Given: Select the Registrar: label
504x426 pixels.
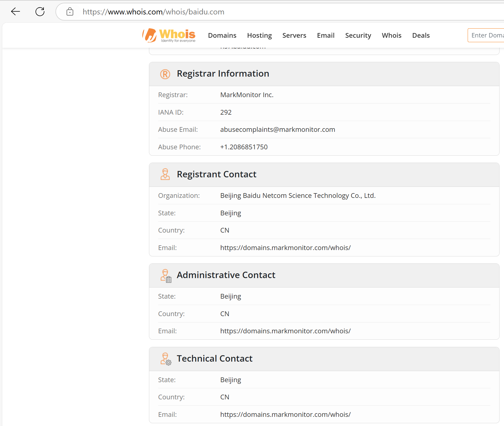Looking at the screenshot, I should point(173,95).
